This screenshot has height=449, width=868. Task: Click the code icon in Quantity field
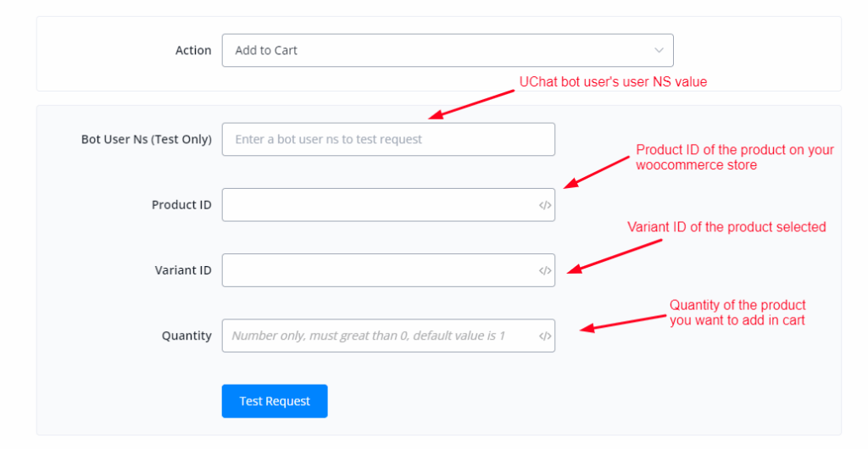545,335
